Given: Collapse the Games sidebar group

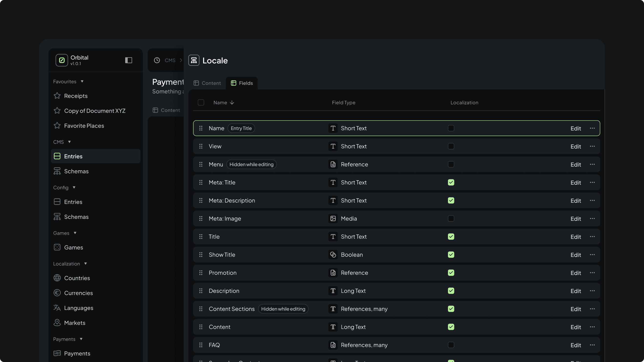Looking at the screenshot, I should coord(75,233).
